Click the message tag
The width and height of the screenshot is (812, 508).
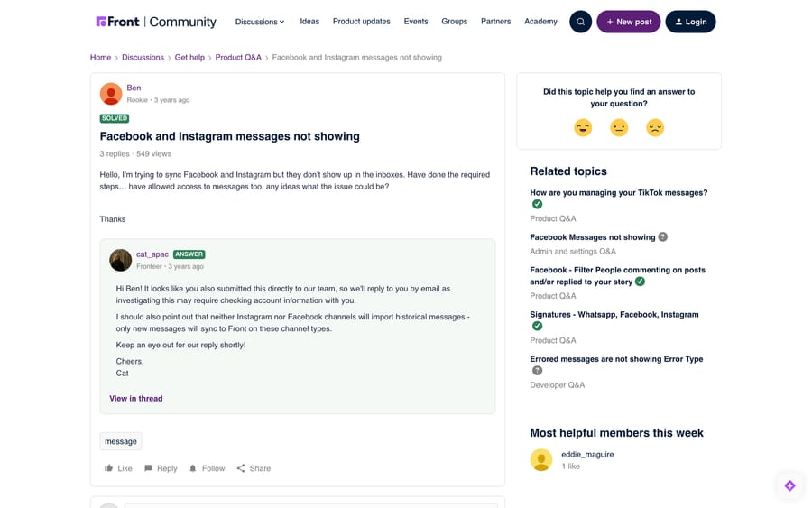click(x=121, y=441)
